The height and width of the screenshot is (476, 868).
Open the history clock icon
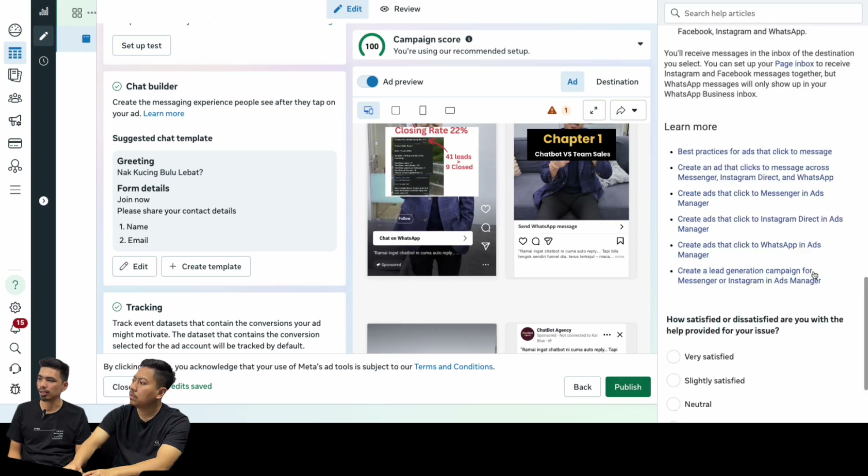coord(43,61)
